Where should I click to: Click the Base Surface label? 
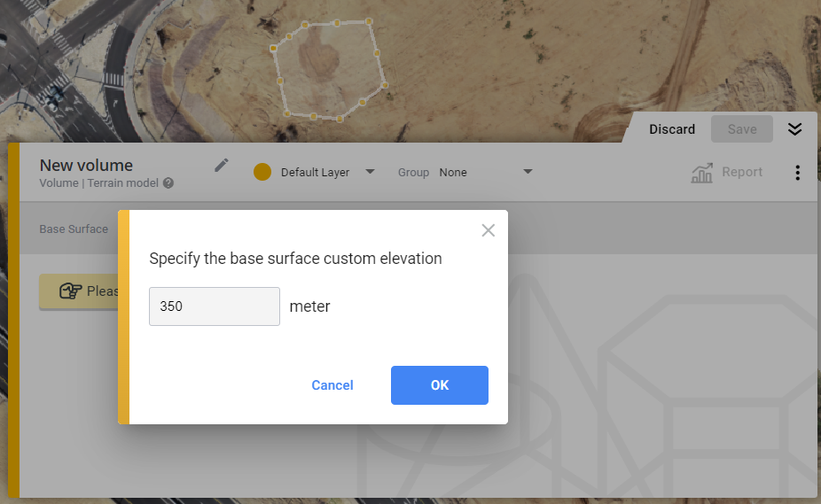pos(74,229)
